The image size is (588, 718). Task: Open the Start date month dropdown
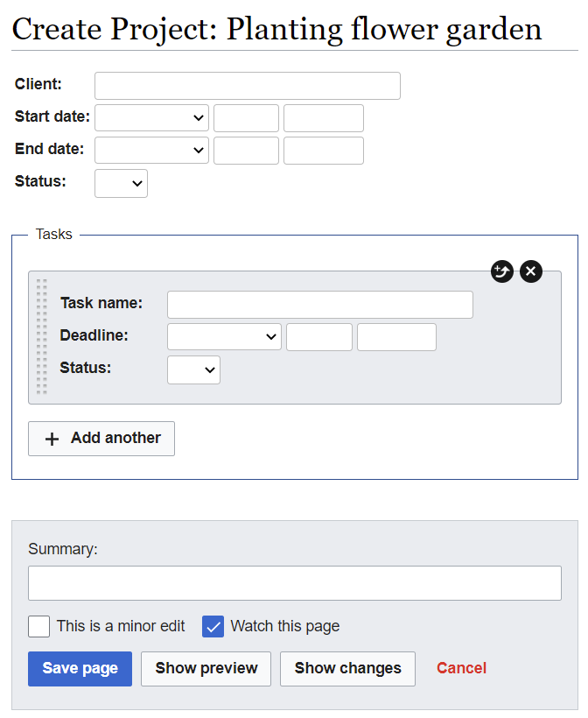click(151, 118)
